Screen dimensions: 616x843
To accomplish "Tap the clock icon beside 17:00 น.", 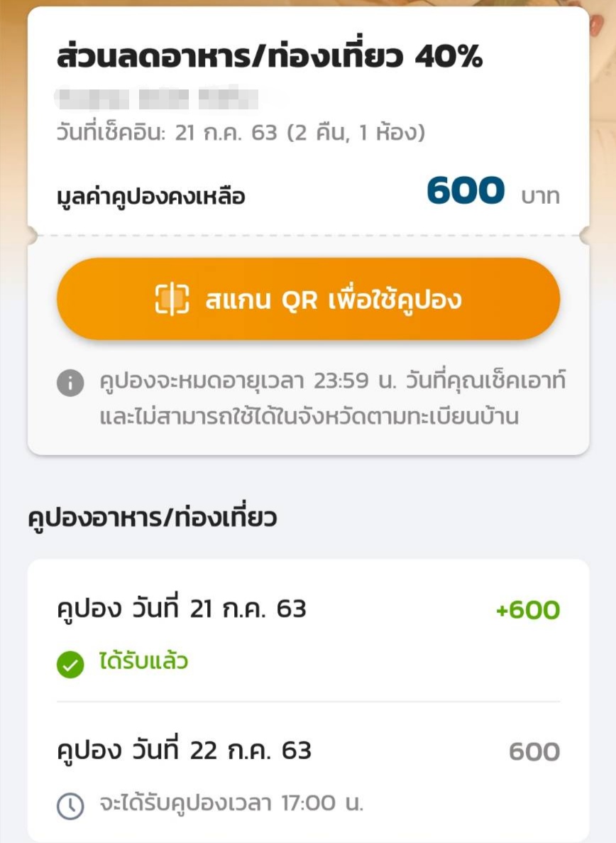I will point(70,805).
